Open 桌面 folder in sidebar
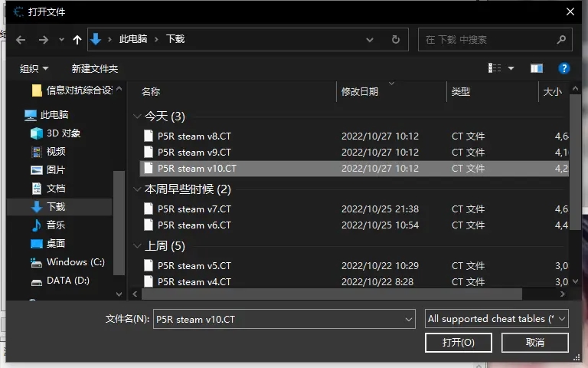 pyautogui.click(x=48, y=243)
